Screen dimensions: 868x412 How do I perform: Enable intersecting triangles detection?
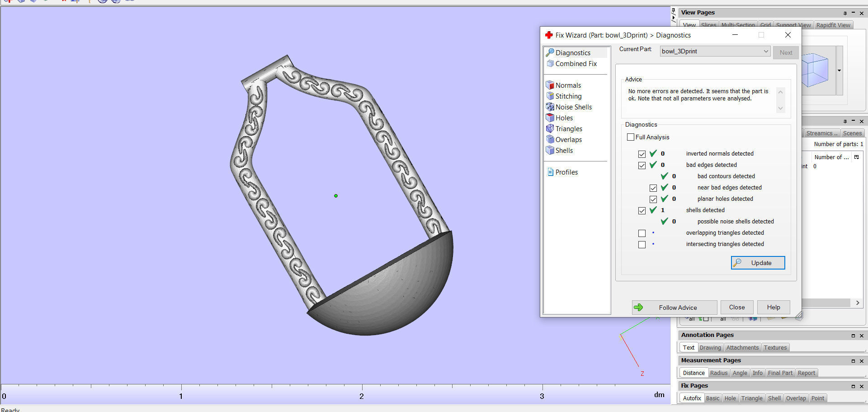642,245
